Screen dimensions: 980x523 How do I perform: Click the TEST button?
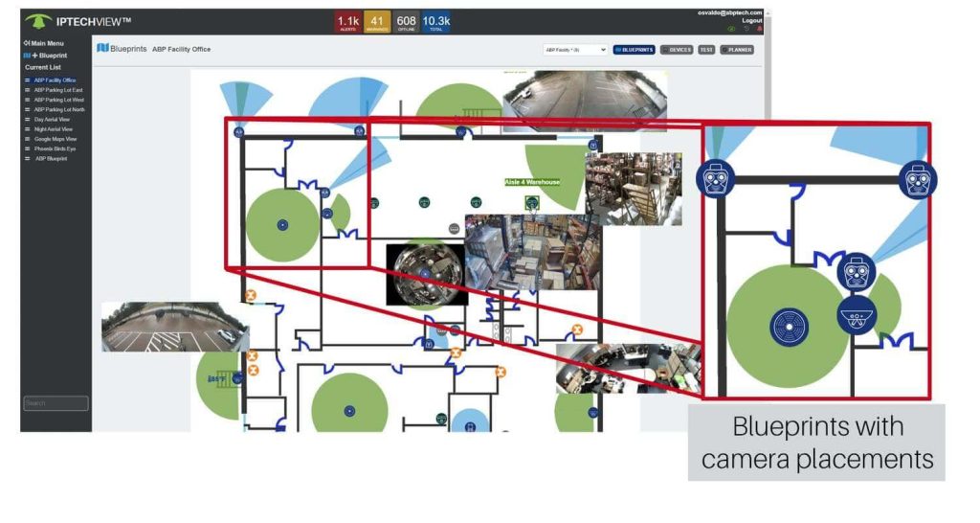706,49
